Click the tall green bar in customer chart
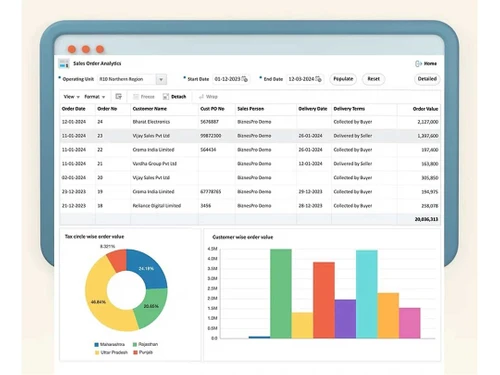The width and height of the screenshot is (500, 375). (281, 294)
